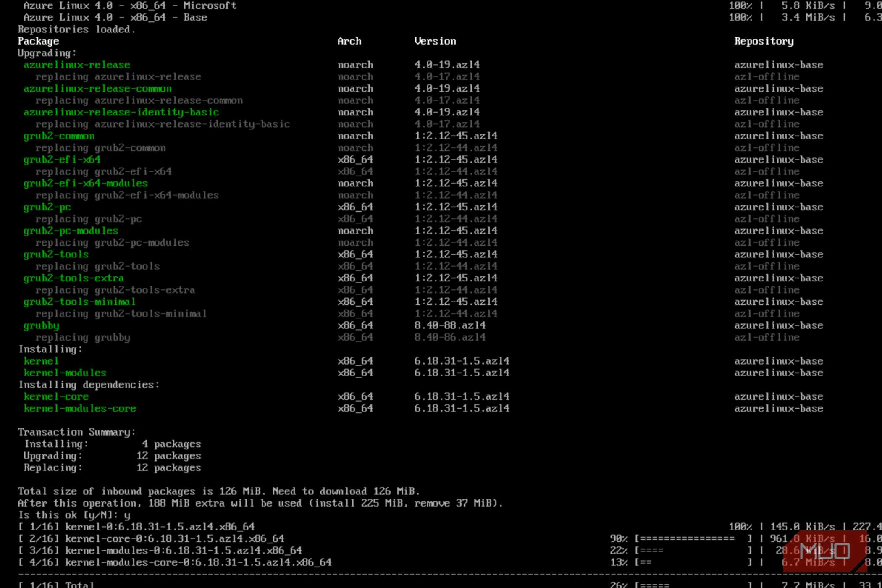Click the 22% kernel-modules progress bar
This screenshot has width=882, height=588.
click(x=693, y=551)
